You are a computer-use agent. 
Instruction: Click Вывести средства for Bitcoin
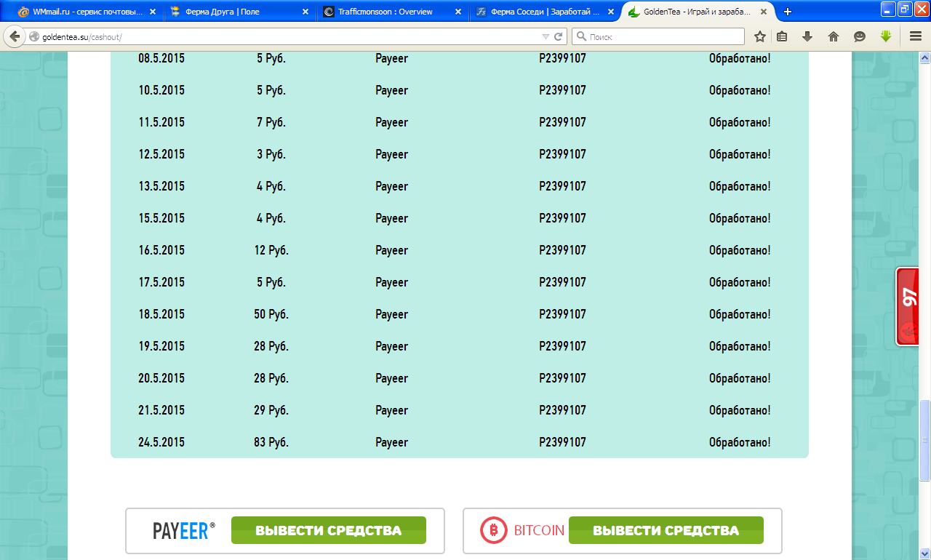point(666,530)
